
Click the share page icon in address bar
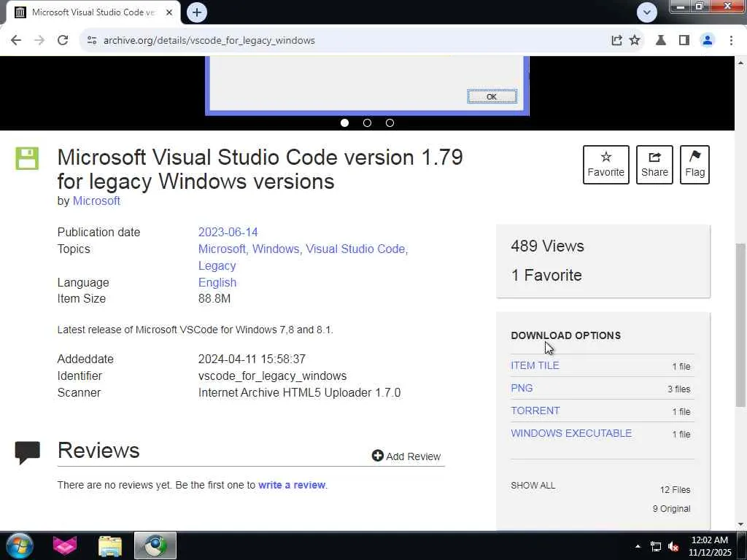click(x=616, y=41)
